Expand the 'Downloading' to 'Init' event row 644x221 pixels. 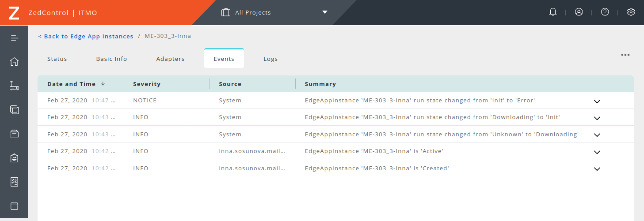click(597, 118)
